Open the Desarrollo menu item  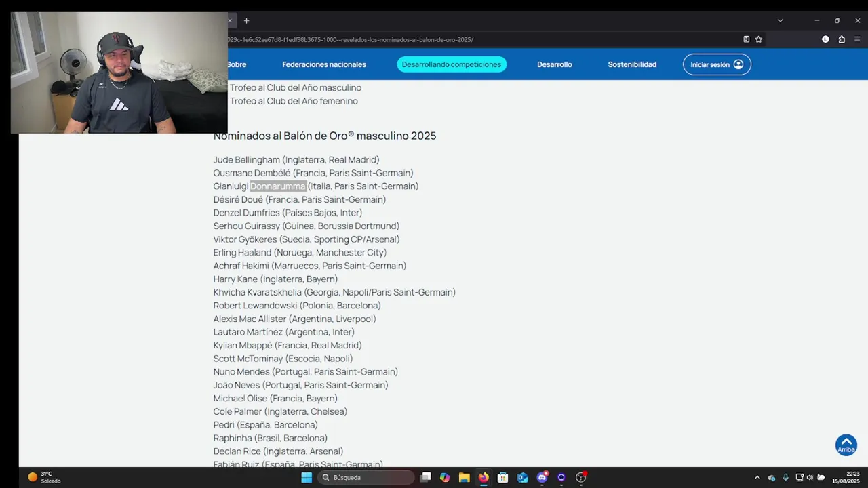pos(555,64)
